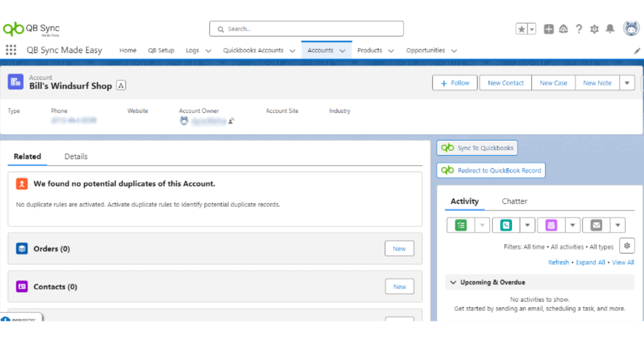The width and height of the screenshot is (644, 343).
Task: Select the Related tab
Action: click(x=27, y=156)
